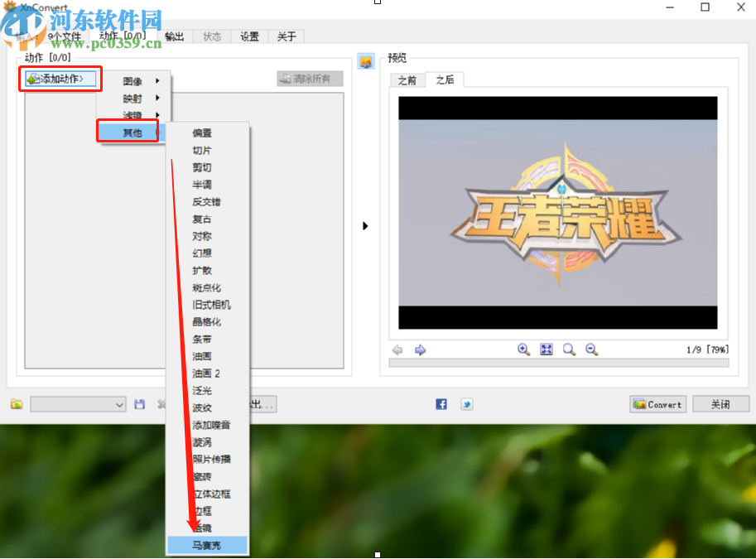The image size is (756, 559).
Task: Go to next preview image
Action: click(420, 349)
